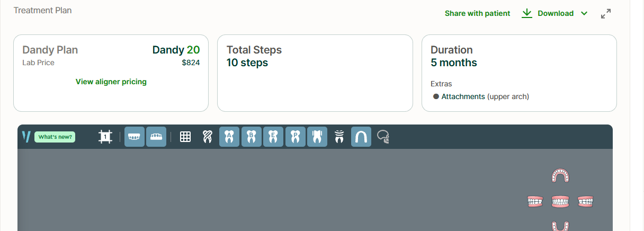
Task: Click the single-view layout icon labeled 1
Action: tap(105, 137)
